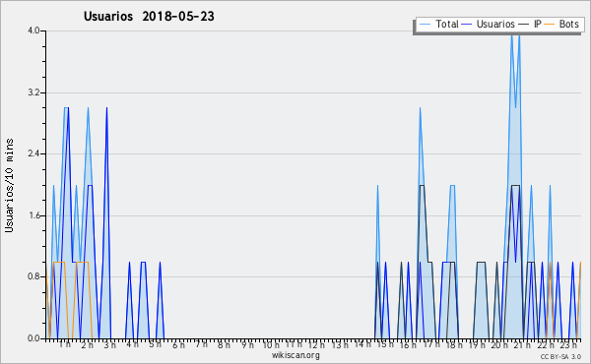591x364 pixels.
Task: Click the y-axis value 1.6
Action: point(33,215)
